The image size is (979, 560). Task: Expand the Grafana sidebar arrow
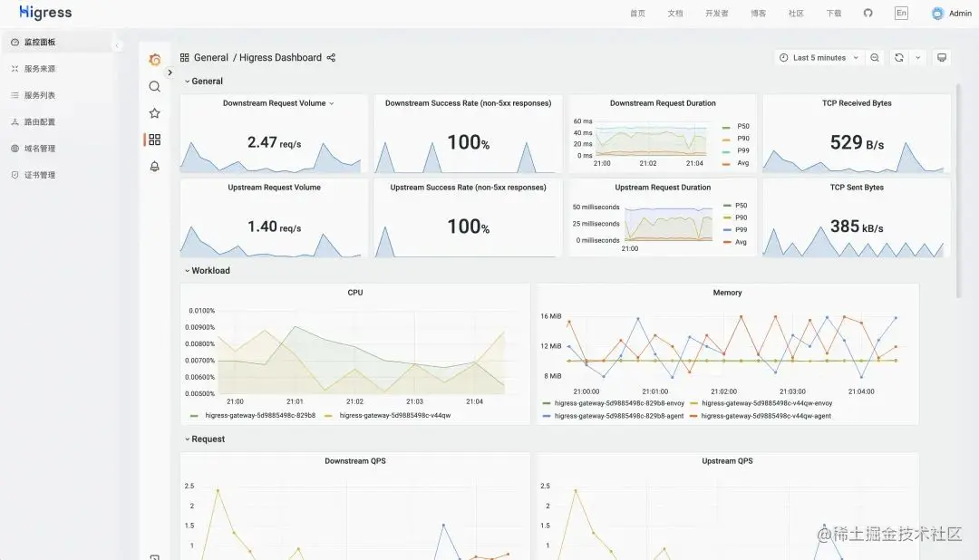(x=170, y=72)
